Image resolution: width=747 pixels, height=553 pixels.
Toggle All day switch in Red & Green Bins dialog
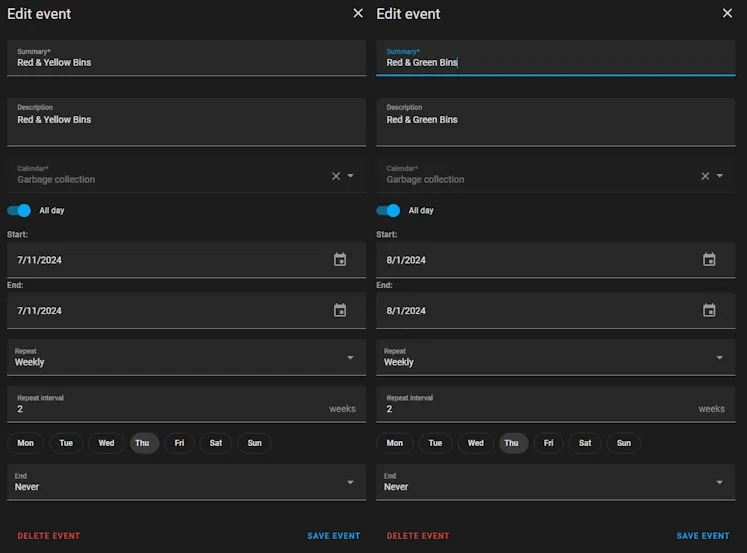click(388, 211)
